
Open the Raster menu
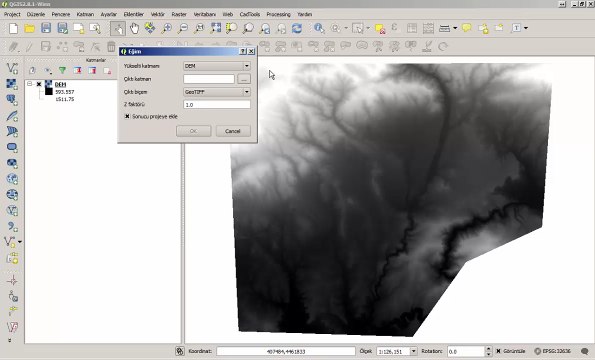(x=179, y=14)
